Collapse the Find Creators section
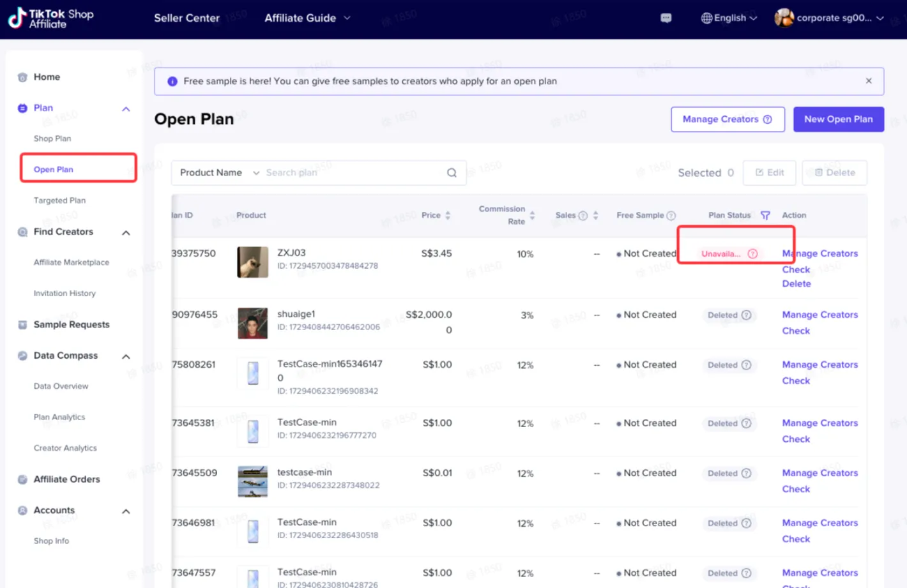907x588 pixels. (x=126, y=233)
